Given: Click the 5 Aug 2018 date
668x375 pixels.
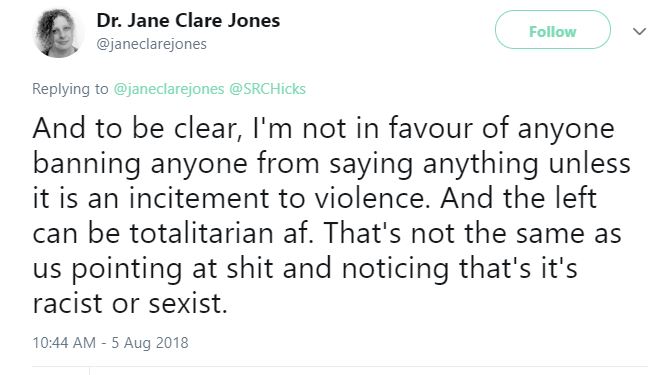Looking at the screenshot, I should (x=150, y=343).
